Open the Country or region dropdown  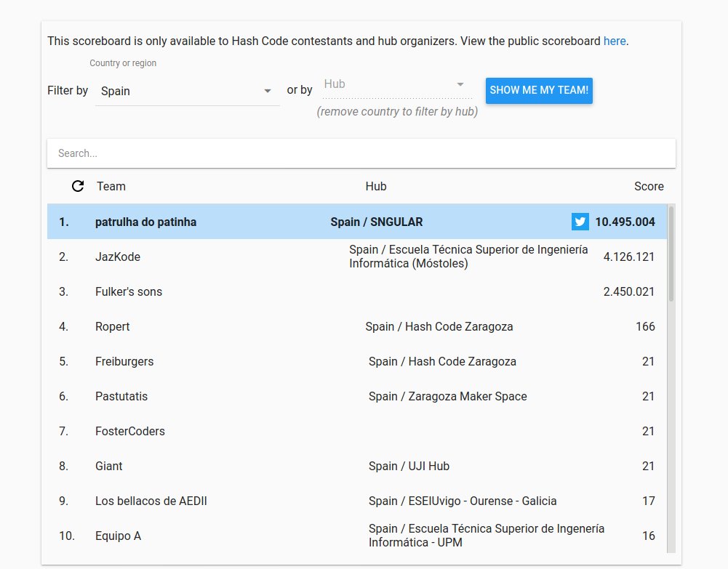[187, 91]
